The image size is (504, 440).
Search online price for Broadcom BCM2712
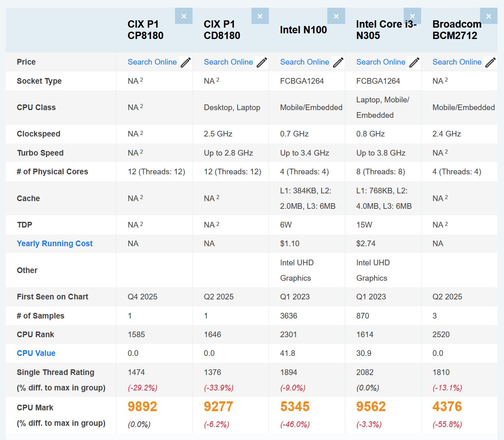pyautogui.click(x=457, y=62)
